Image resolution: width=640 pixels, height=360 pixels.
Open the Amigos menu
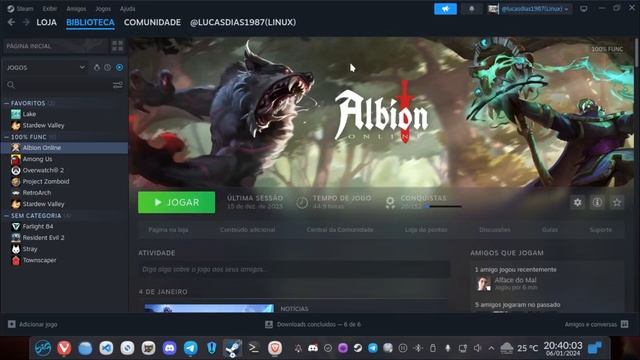[76, 9]
